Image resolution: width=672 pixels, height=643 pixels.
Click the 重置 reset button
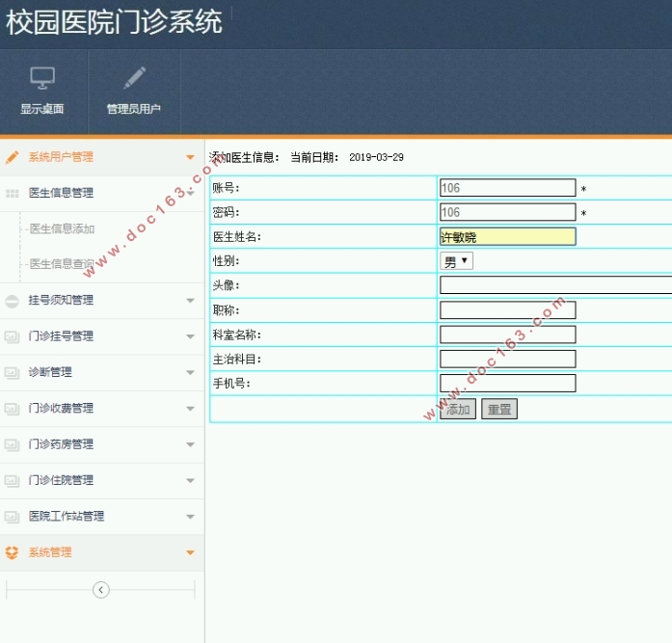click(x=499, y=409)
